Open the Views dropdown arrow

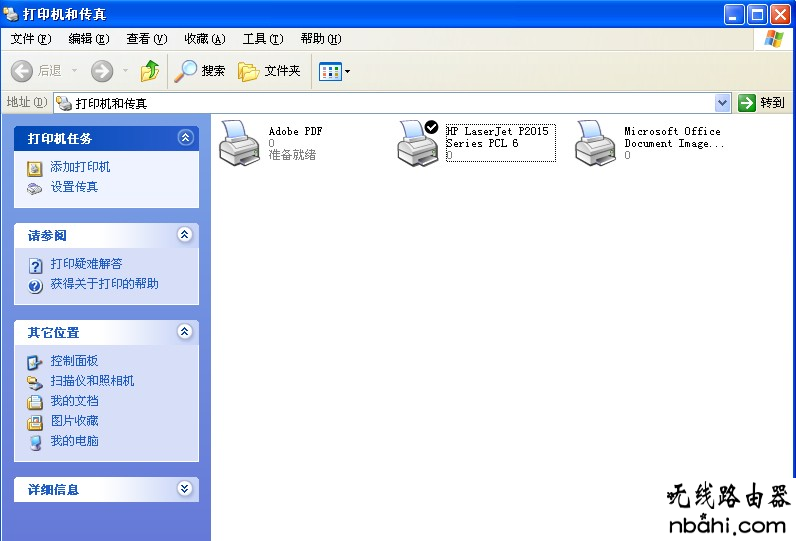[x=348, y=72]
